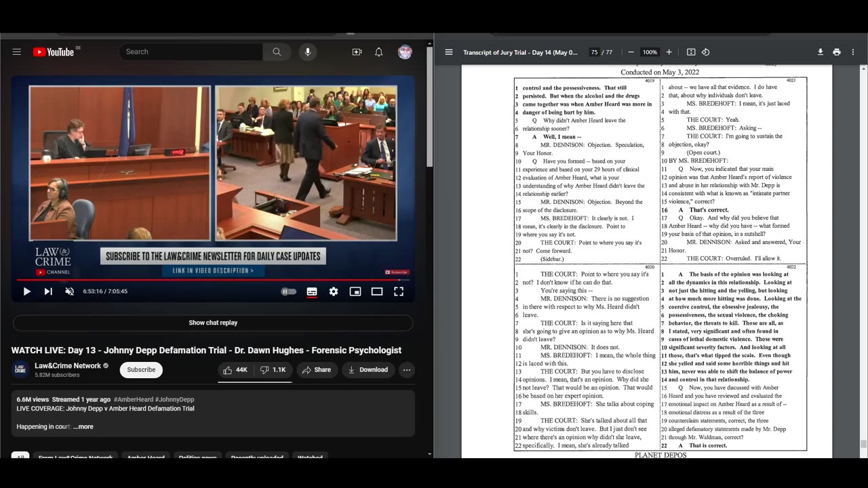The image size is (868, 488).
Task: Click the PDF page number field showing 75
Action: [x=594, y=52]
